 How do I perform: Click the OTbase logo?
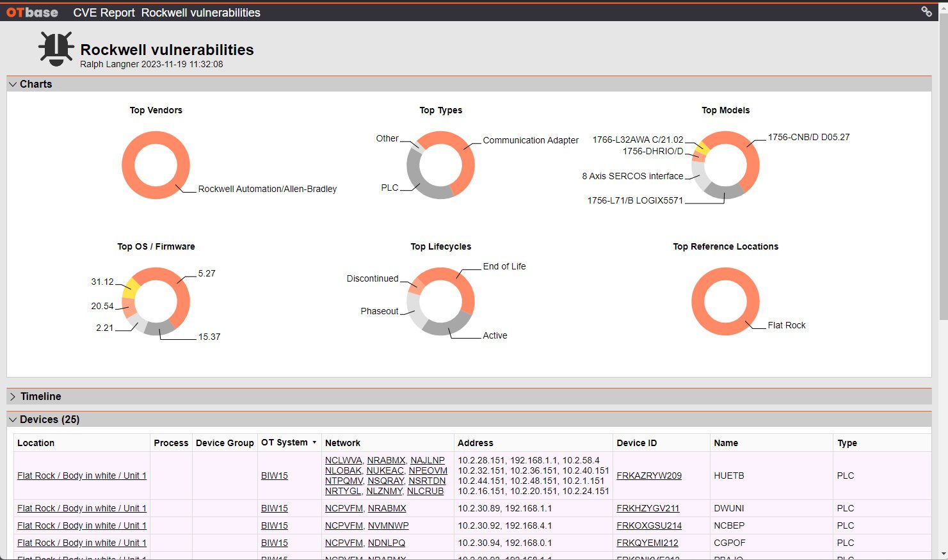pos(32,13)
